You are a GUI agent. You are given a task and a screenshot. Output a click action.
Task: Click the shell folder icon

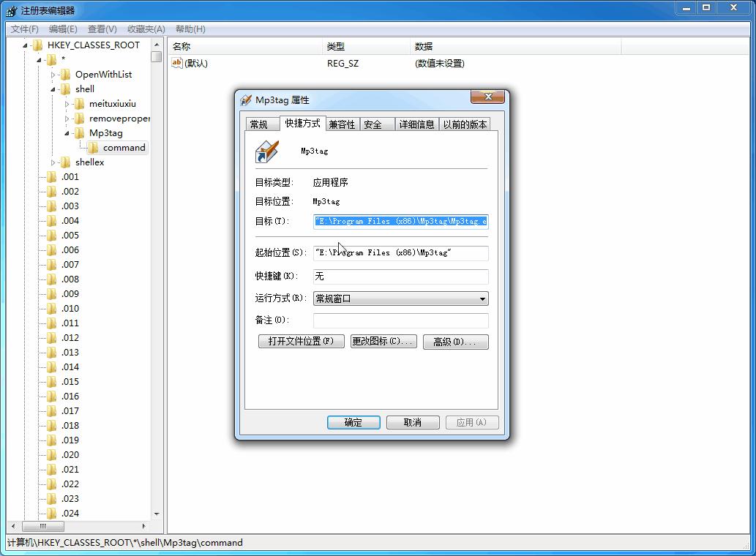pos(66,89)
